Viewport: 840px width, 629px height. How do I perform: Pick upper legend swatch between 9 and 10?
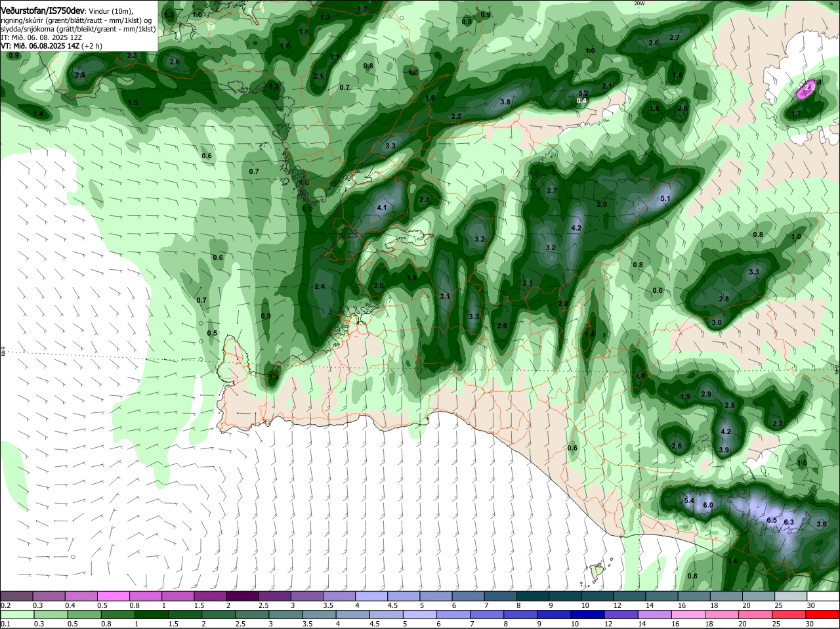tap(565, 596)
